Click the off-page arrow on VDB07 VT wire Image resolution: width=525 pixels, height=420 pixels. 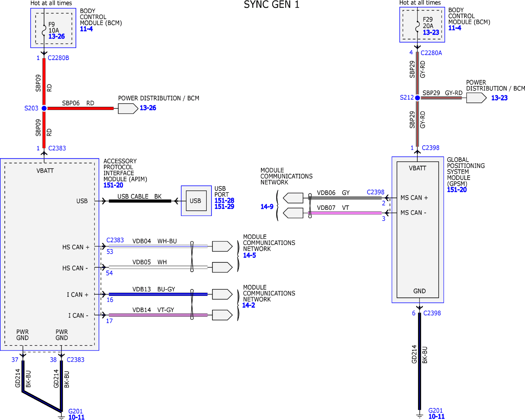[x=293, y=213]
